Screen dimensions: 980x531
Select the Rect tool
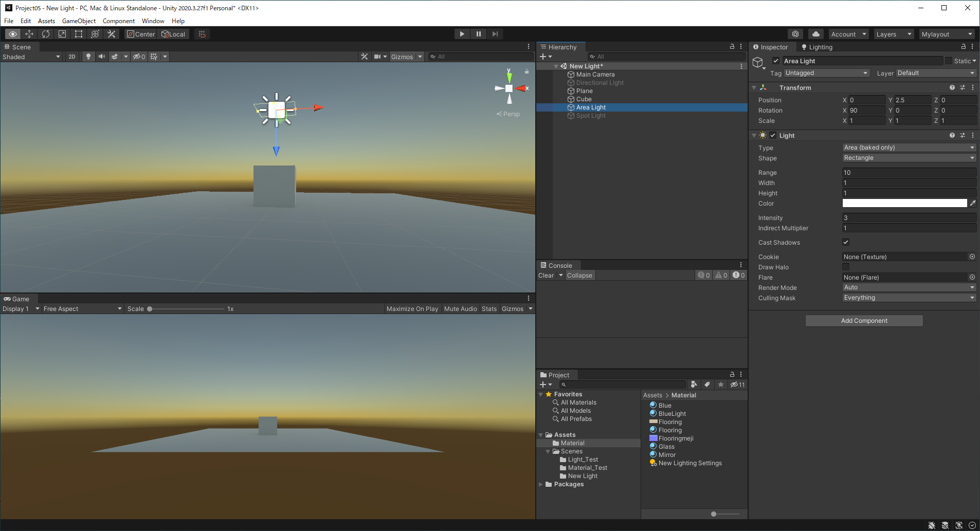[x=79, y=34]
